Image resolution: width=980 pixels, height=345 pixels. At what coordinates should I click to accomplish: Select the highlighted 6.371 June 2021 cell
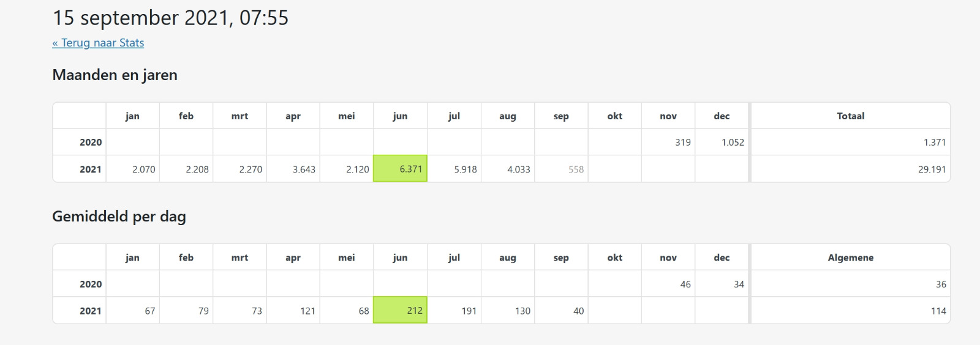(x=400, y=169)
